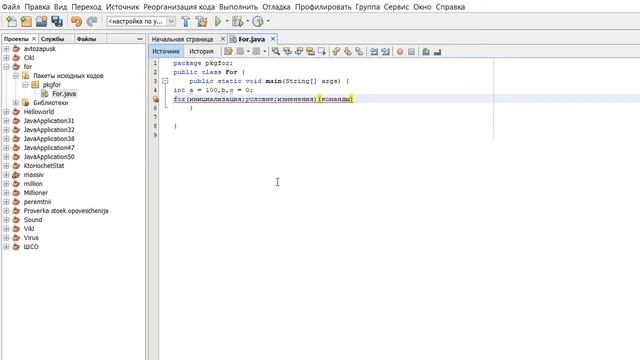This screenshot has width=640, height=360.
Task: Click the Uncomment lines icon
Action: (x=437, y=51)
